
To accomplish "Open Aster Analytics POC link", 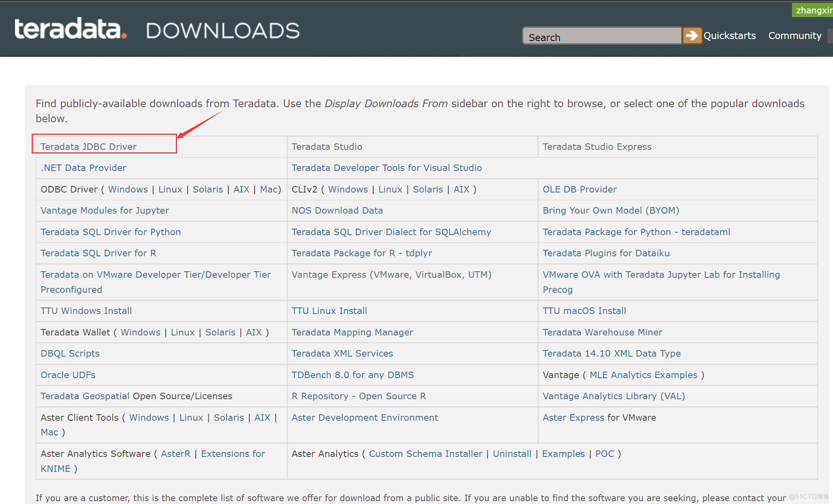I will [605, 454].
